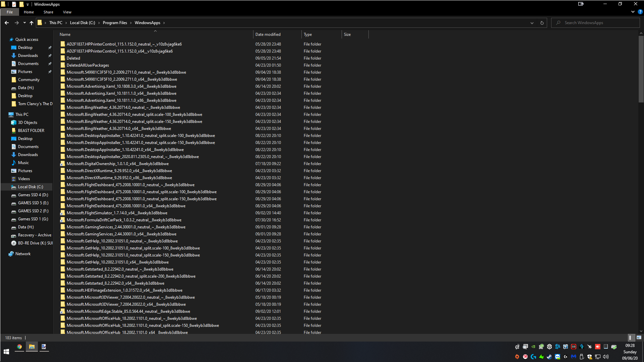
Task: Open Videos in navigation pane
Action: [x=24, y=179]
